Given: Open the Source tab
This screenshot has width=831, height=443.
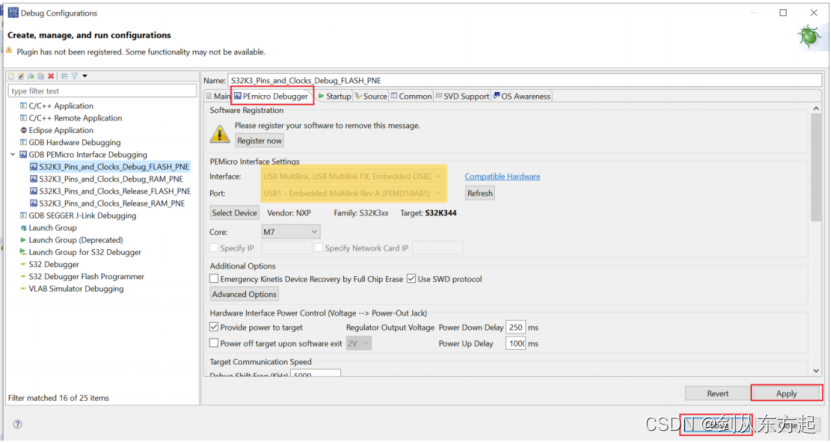Looking at the screenshot, I should click(x=371, y=96).
